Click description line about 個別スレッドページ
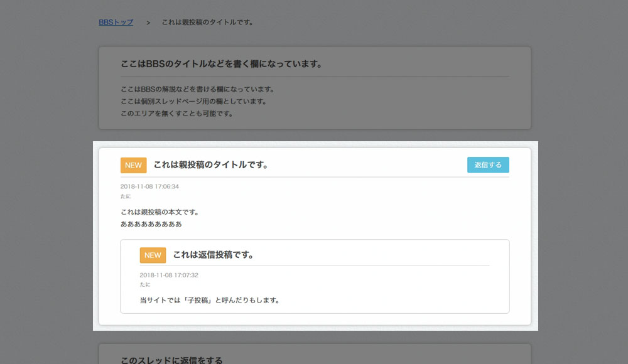The height and width of the screenshot is (364, 628). click(194, 102)
